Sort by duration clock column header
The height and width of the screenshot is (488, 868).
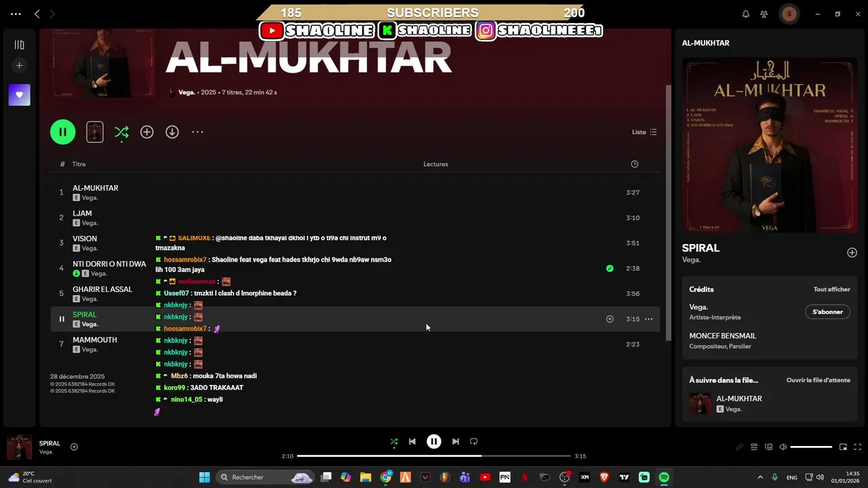point(634,164)
